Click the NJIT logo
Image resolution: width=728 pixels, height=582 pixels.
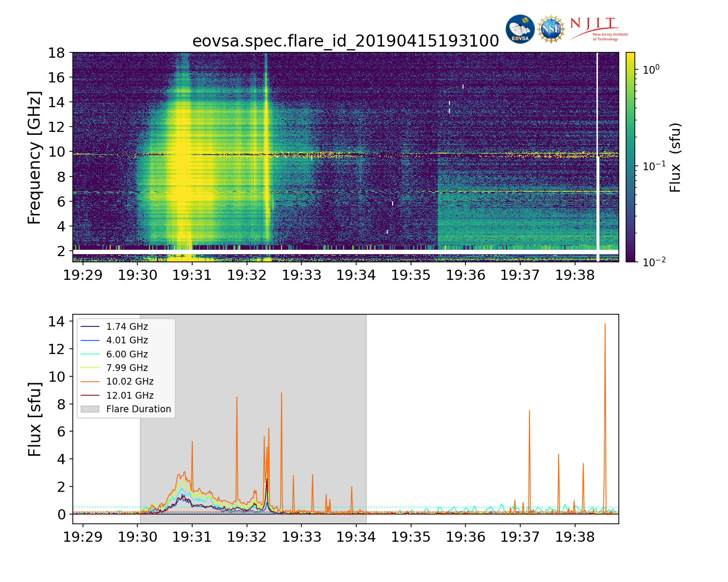coord(599,29)
